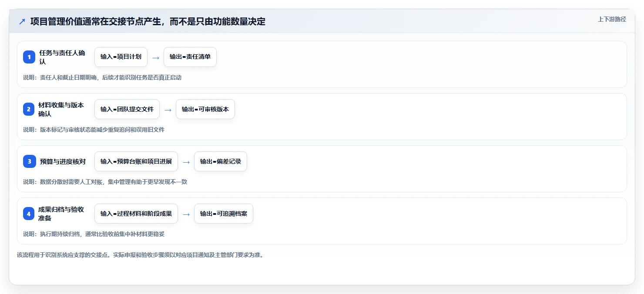This screenshot has height=294, width=644.
Task: Select the 输出=可追溯档案 box
Action: pos(224,214)
